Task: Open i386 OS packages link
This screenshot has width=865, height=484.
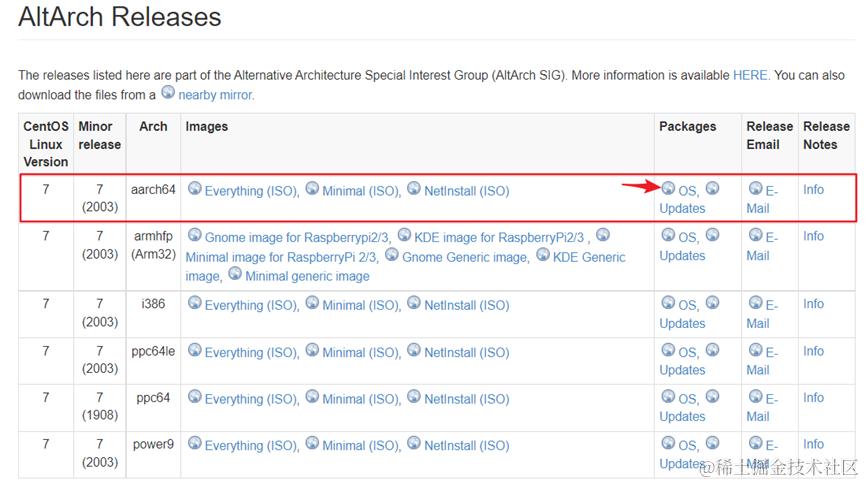Action: click(x=687, y=305)
